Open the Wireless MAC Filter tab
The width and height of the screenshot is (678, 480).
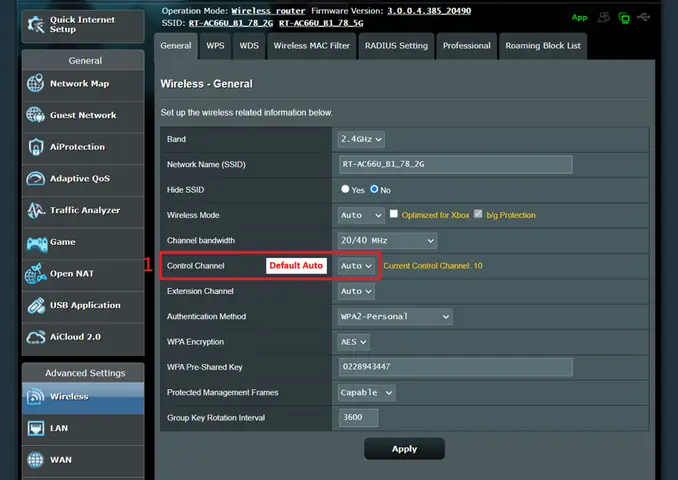(x=311, y=46)
